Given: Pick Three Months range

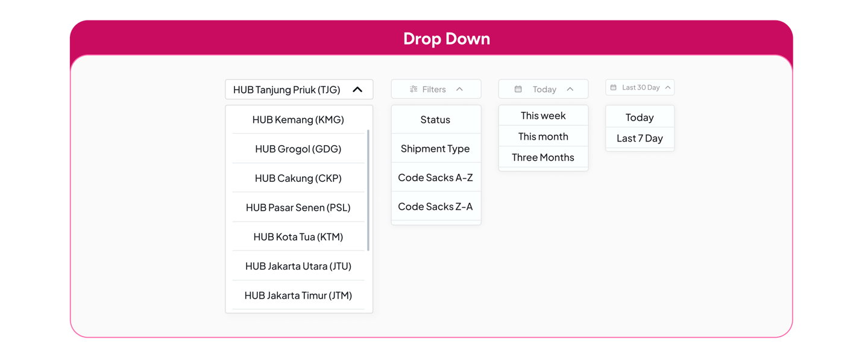Looking at the screenshot, I should (x=543, y=157).
